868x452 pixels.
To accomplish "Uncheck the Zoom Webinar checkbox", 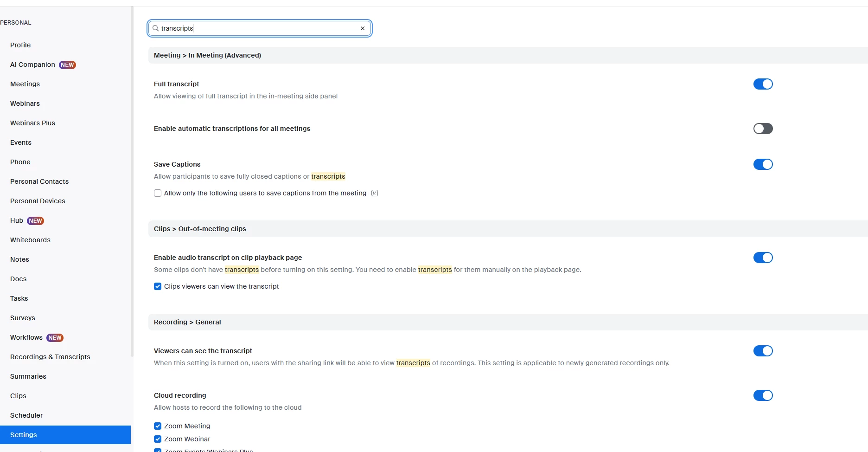I will (x=158, y=439).
